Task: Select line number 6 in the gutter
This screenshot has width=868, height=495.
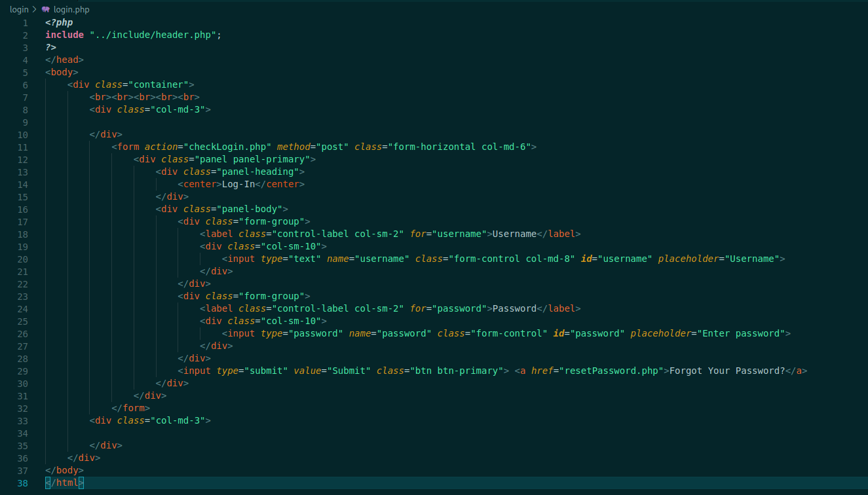Action: pyautogui.click(x=26, y=84)
